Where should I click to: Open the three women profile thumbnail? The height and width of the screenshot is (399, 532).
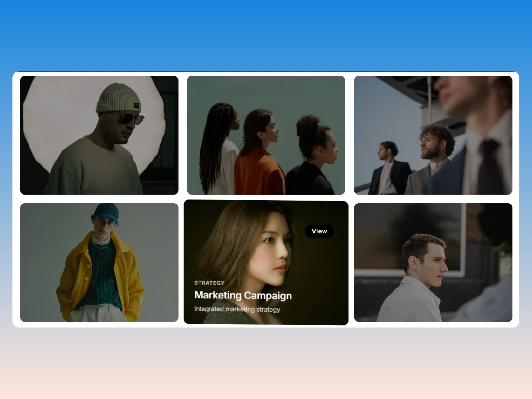pos(266,135)
